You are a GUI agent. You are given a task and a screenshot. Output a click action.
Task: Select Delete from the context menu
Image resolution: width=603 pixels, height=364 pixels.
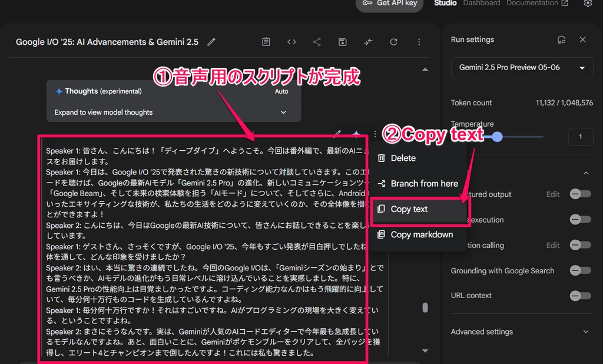(419, 158)
